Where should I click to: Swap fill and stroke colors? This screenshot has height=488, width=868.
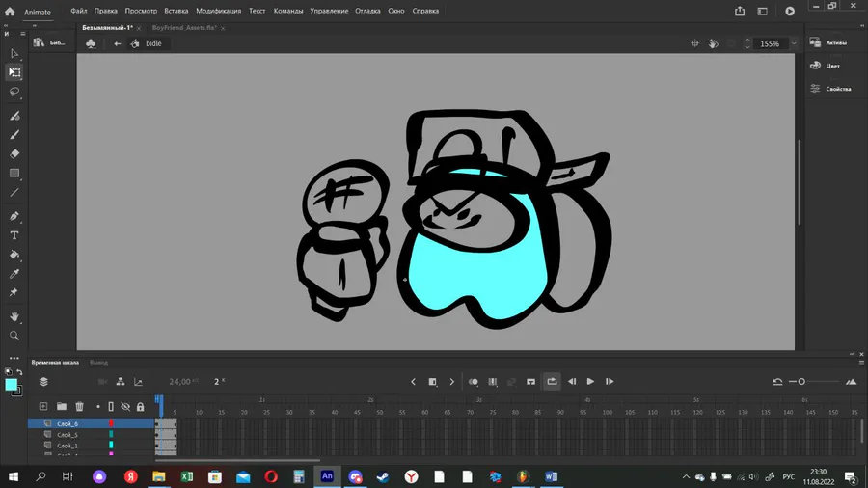click(x=19, y=372)
